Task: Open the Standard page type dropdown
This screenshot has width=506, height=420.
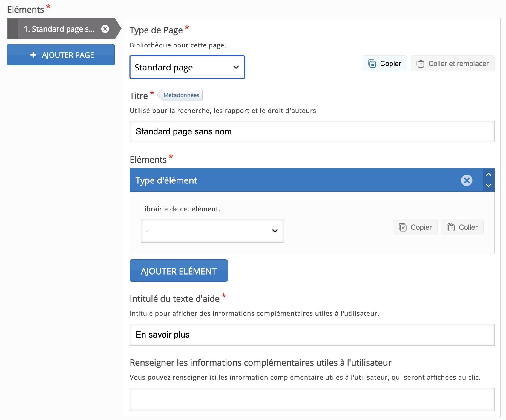Action: coord(187,67)
